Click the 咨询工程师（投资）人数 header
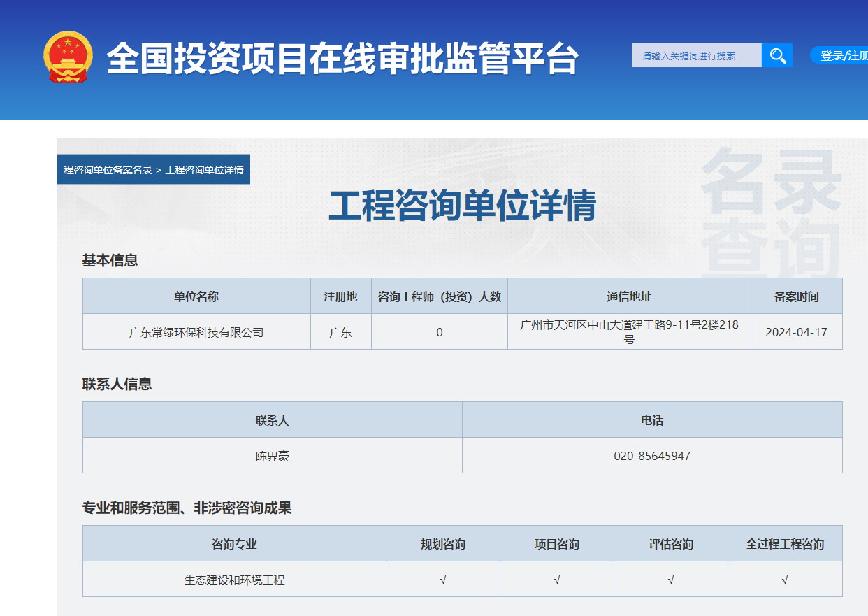This screenshot has width=868, height=616. pyautogui.click(x=440, y=296)
